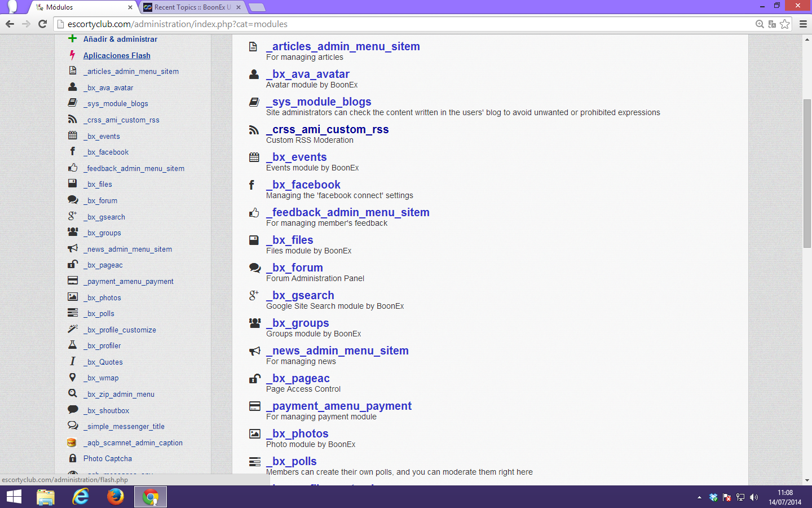Click the RSS icon beside _crss_ami_custom_rss heading
This screenshot has width=812, height=508.
pyautogui.click(x=254, y=130)
